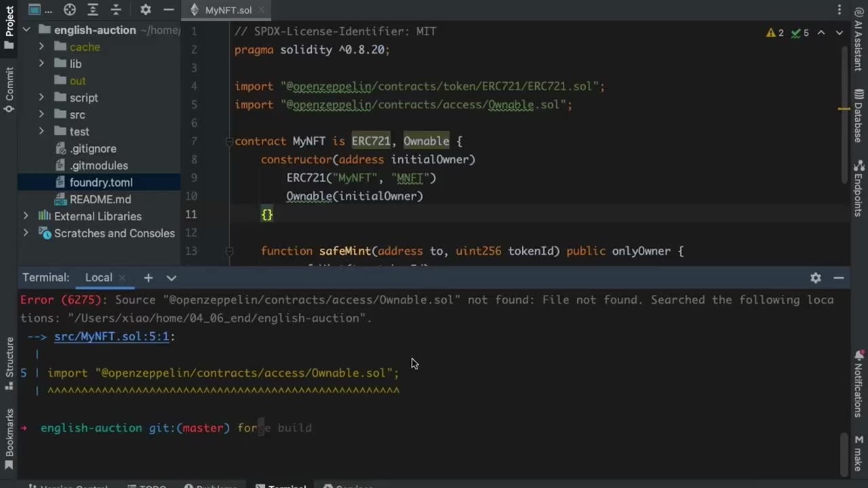Click the yellow warnings count indicator
The image size is (868, 488).
pos(775,33)
